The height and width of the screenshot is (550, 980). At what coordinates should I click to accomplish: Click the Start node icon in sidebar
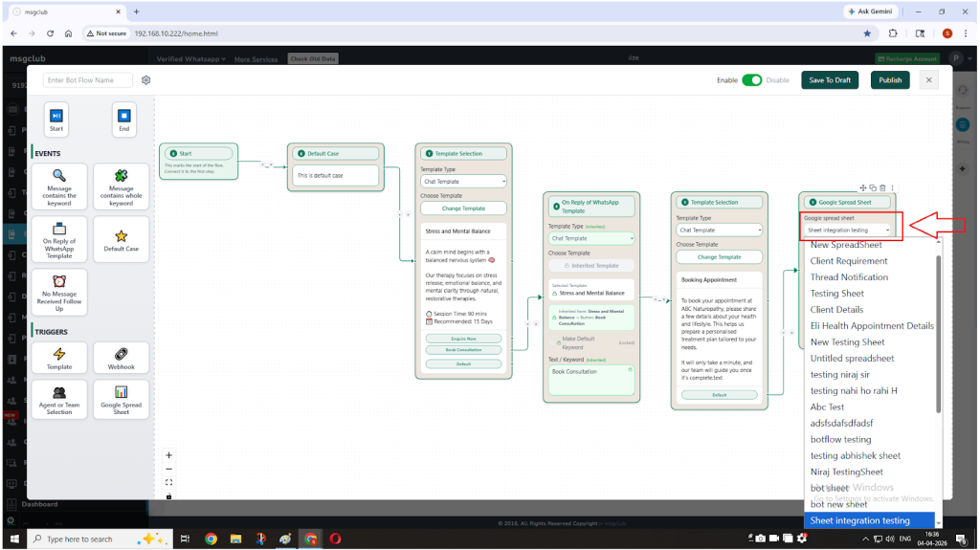point(56,120)
